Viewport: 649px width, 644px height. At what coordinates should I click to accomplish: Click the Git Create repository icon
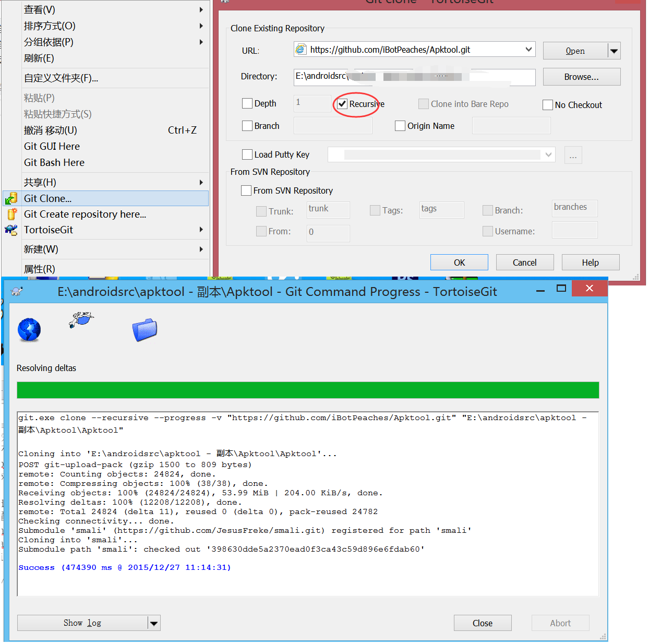(11, 214)
